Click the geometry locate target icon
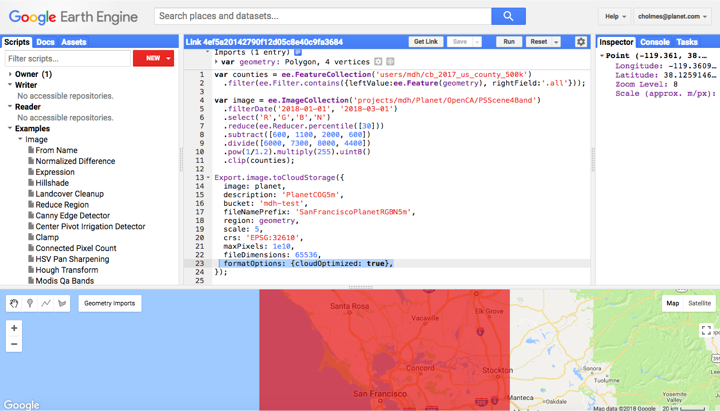This screenshot has width=720, height=411. coord(390,62)
